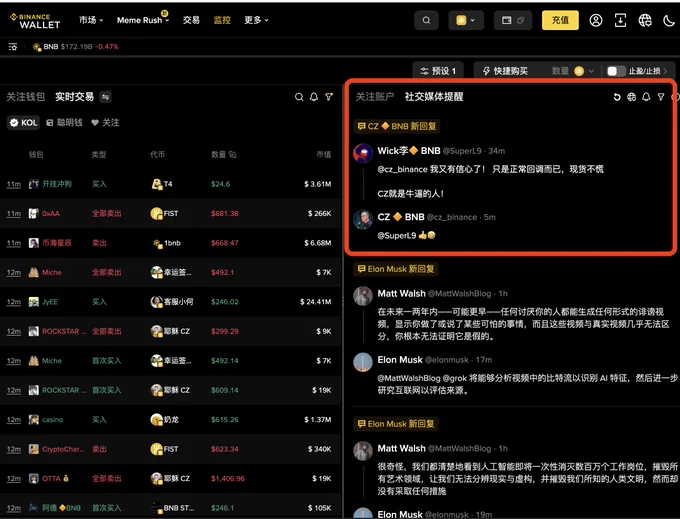Click the CryptoChar... wallet name
This screenshot has width=680, height=519.
[x=63, y=449]
